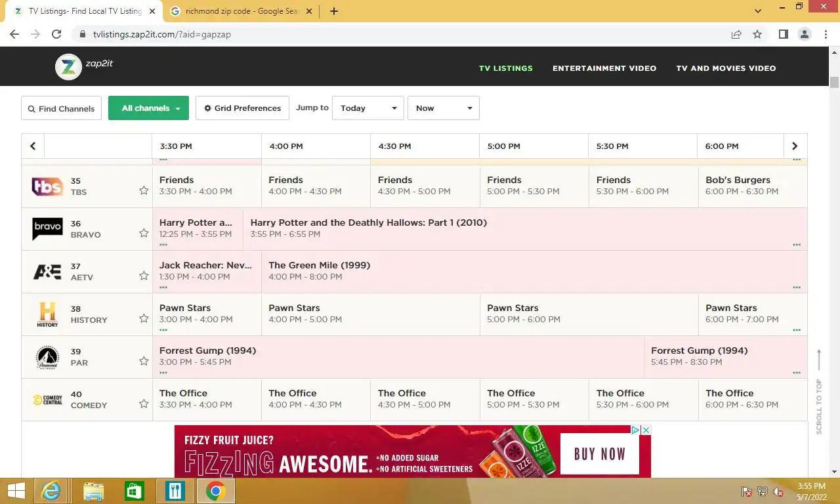Screen dimensions: 840x504
Task: Click the browser forward button
Action: pyautogui.click(x=35, y=34)
